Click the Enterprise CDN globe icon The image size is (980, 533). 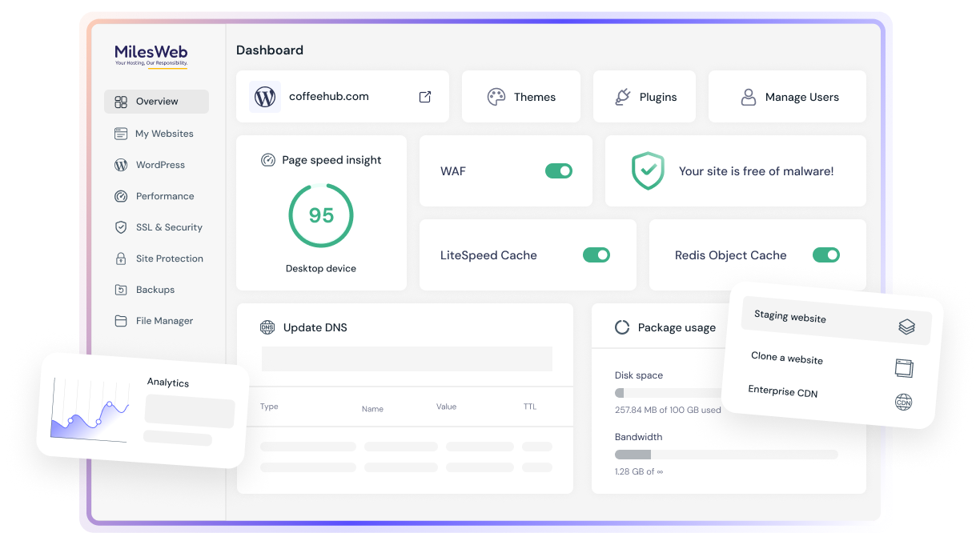click(x=903, y=402)
